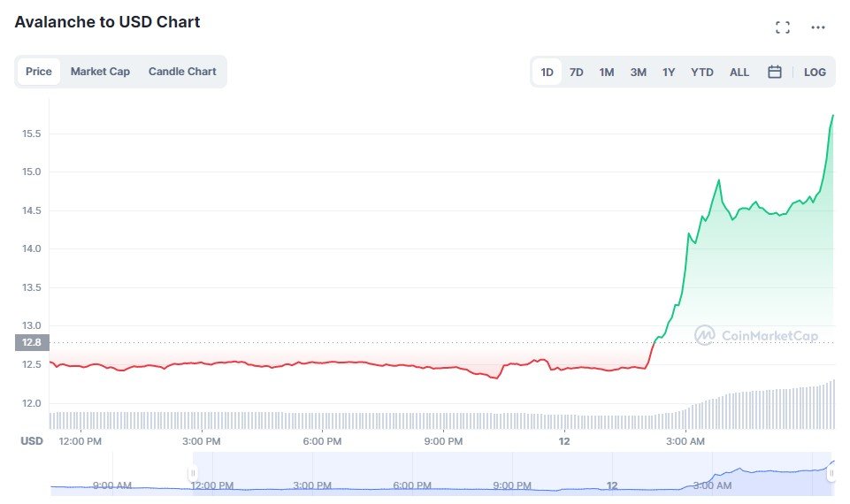
Task: Click the 12:00 PM x-axis label on main chart
Action: (80, 441)
